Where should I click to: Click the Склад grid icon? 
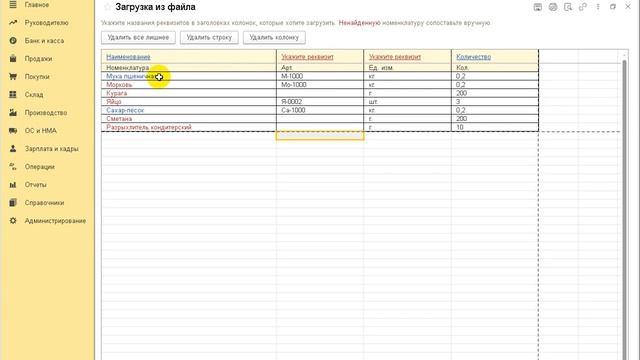(x=13, y=94)
